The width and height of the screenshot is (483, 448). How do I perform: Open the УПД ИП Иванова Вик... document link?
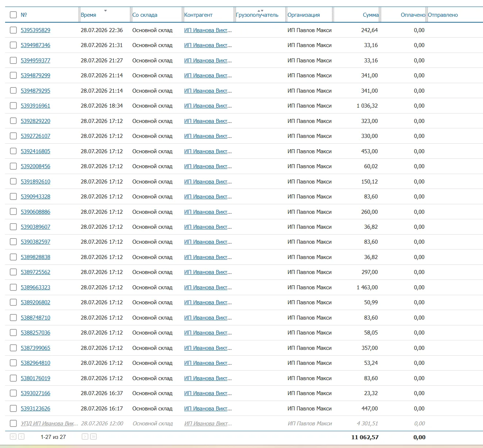pyautogui.click(x=49, y=424)
